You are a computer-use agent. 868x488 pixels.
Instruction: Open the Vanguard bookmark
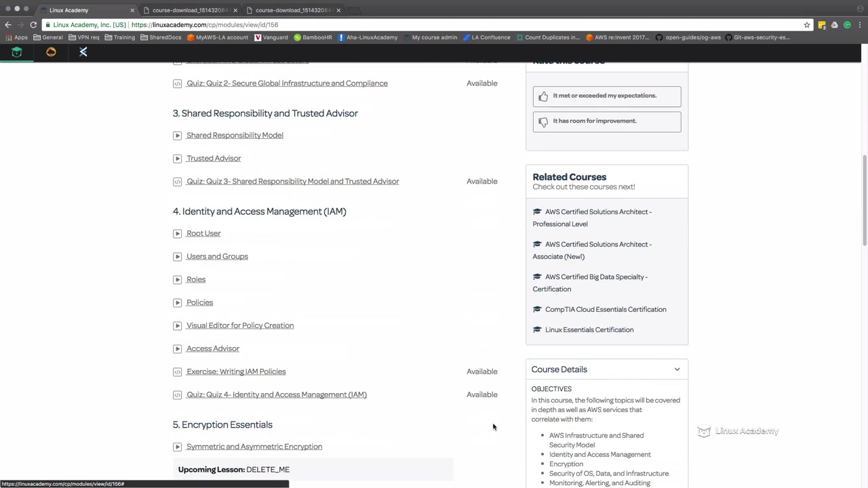[x=271, y=37]
